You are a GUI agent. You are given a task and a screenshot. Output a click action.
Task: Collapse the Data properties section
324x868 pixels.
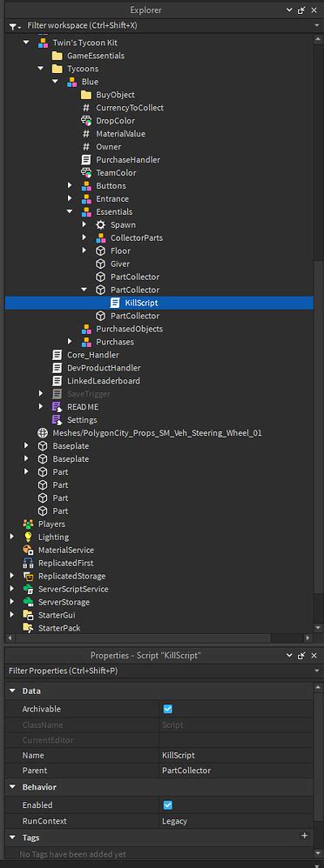pyautogui.click(x=13, y=691)
